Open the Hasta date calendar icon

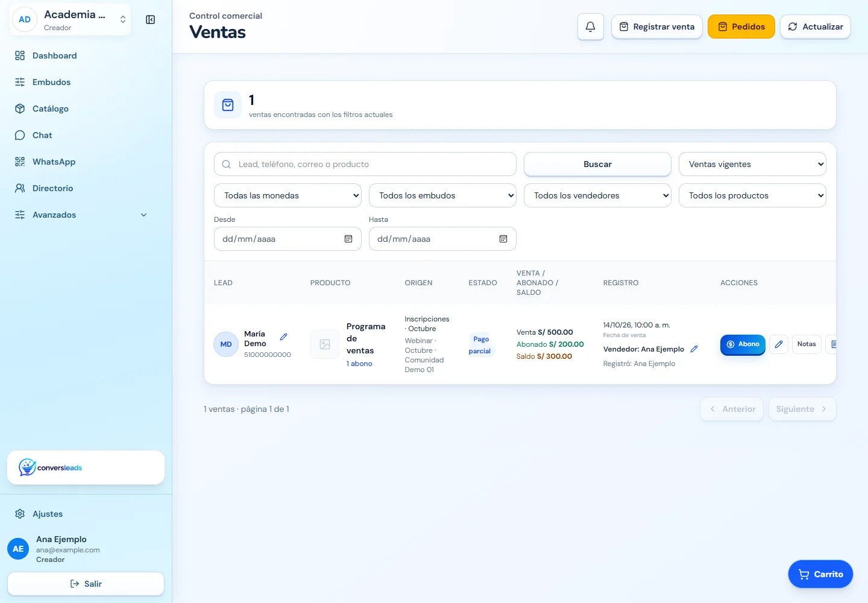[x=503, y=239]
